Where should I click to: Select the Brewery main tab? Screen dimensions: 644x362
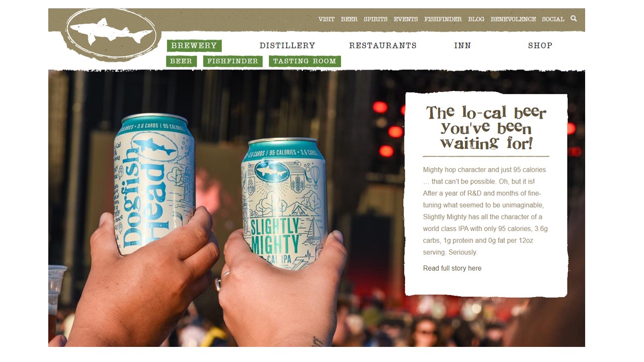194,46
